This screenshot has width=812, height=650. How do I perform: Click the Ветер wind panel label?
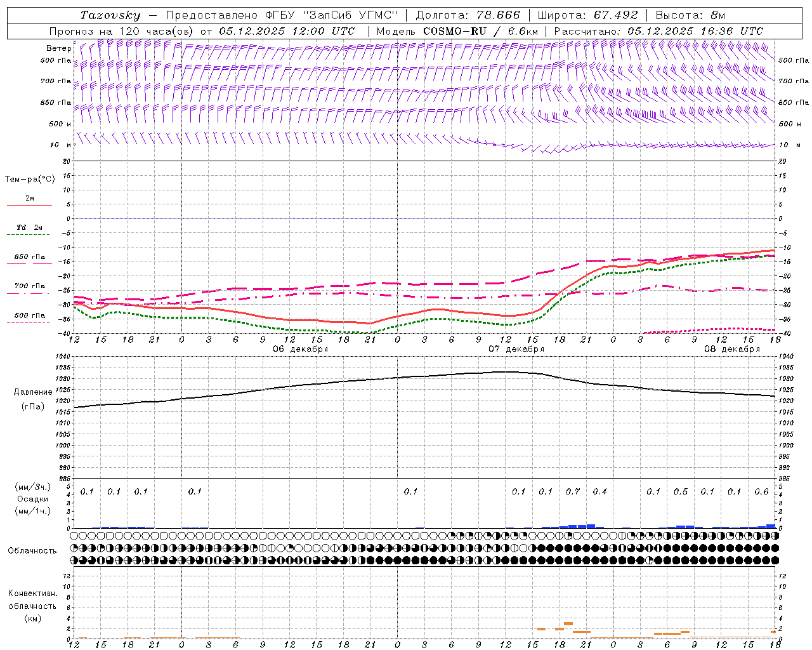[58, 48]
